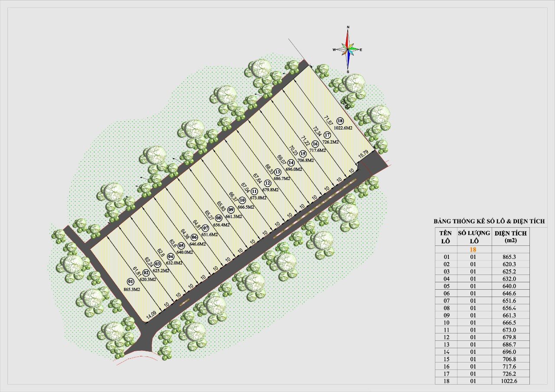Click table cell with area 679.8
The width and height of the screenshot is (555, 392).
coord(511,337)
